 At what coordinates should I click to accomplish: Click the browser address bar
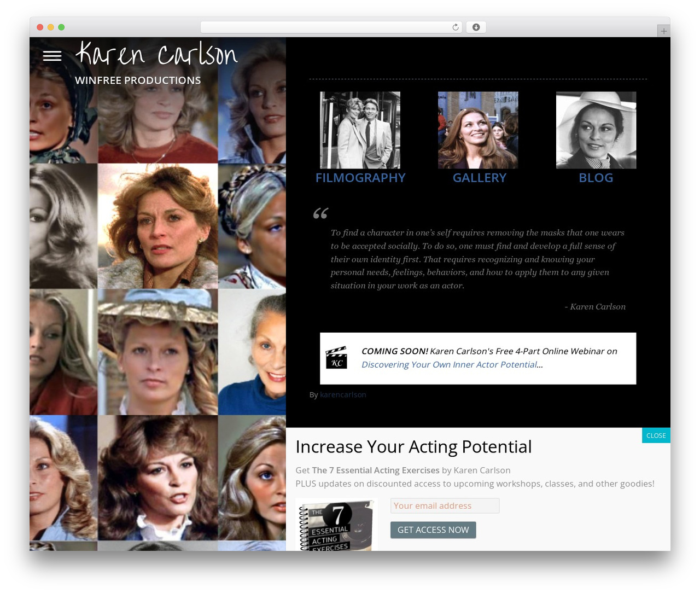(x=331, y=27)
